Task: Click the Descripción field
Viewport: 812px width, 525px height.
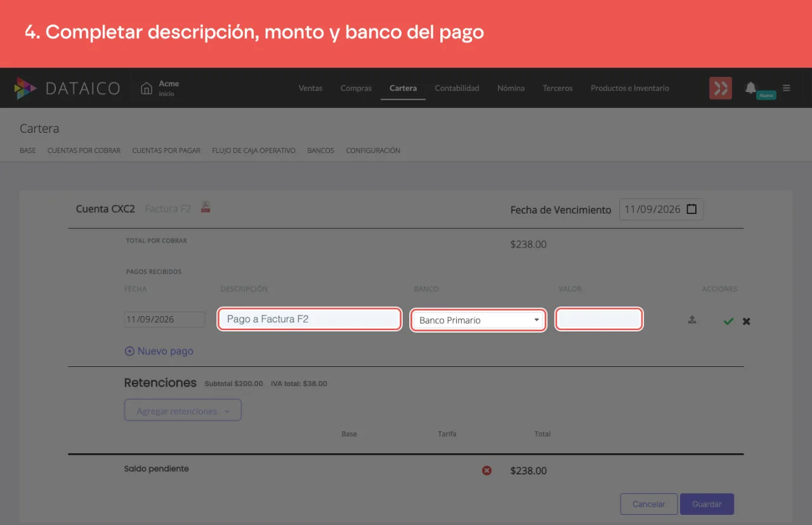Action: (310, 319)
